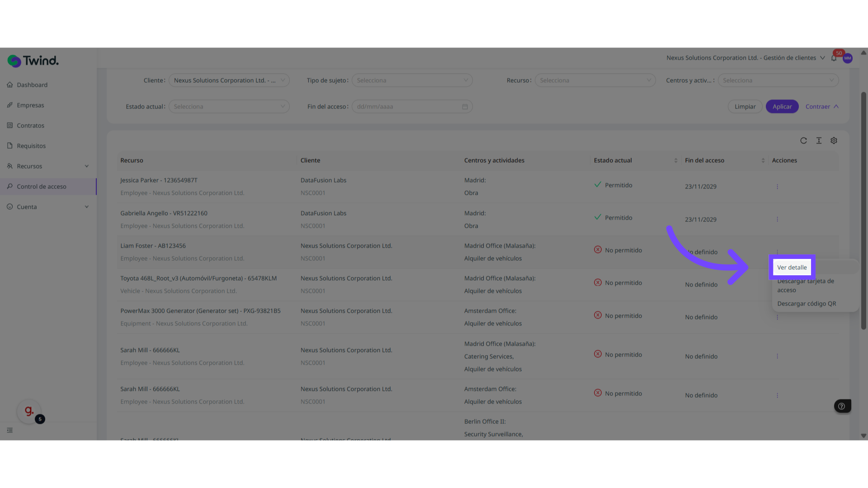Click the page vertical scrollbar

click(863, 211)
